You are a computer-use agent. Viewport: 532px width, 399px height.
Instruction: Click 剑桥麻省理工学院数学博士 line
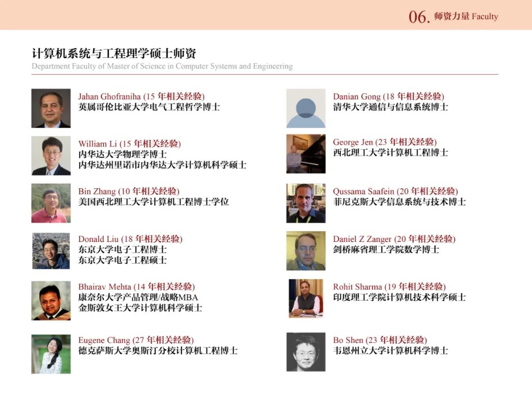click(386, 250)
